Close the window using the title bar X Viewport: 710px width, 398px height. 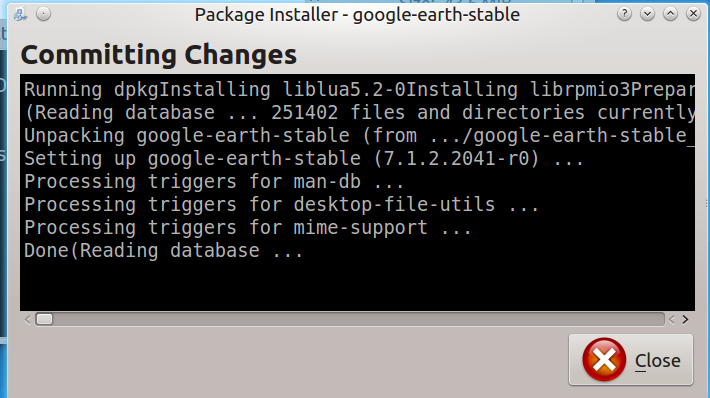pyautogui.click(x=693, y=14)
